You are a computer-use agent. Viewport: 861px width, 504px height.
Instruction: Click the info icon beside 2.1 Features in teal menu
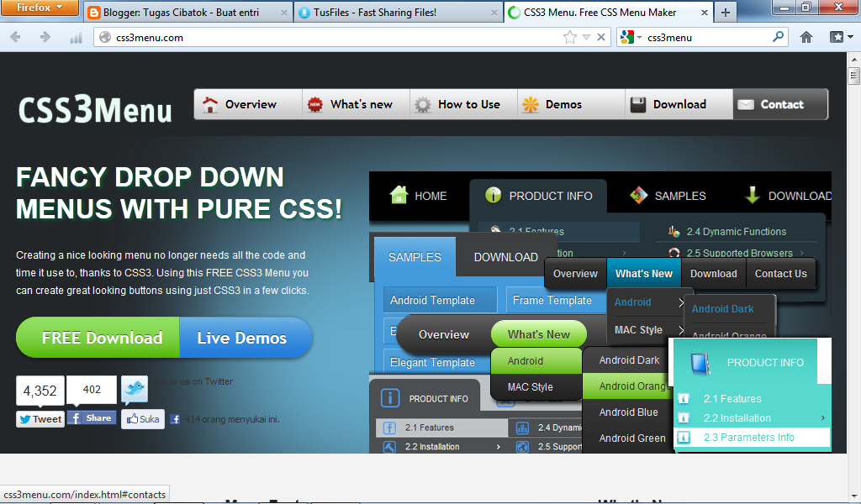pyautogui.click(x=684, y=399)
